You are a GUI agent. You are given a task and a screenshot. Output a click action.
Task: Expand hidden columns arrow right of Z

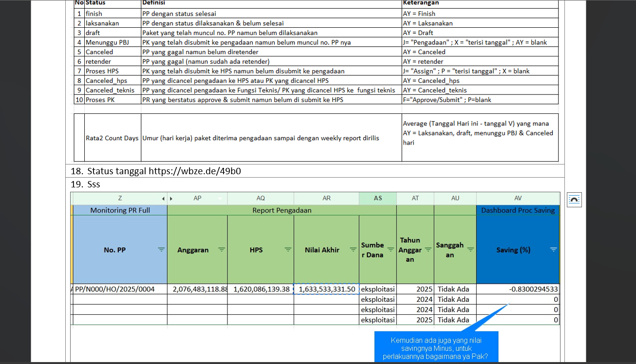pyautogui.click(x=163, y=199)
